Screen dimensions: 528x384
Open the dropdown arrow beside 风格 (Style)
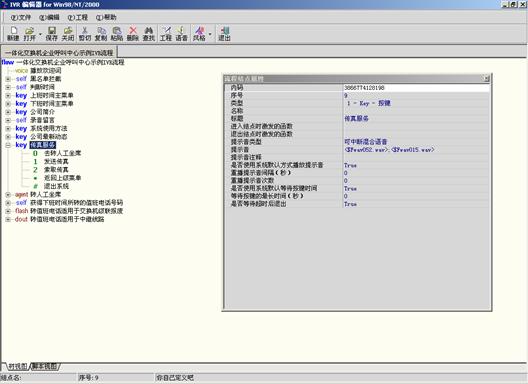(210, 34)
